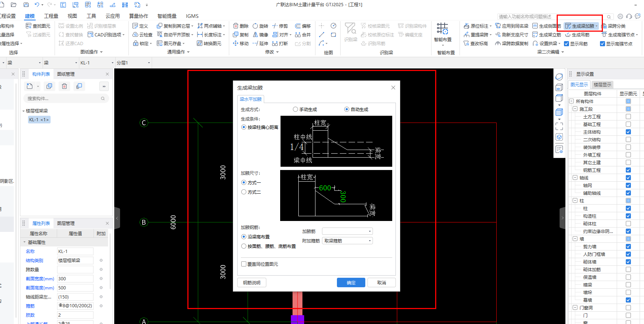Toggle 剪力墙 display checkbox

[x=628, y=246]
